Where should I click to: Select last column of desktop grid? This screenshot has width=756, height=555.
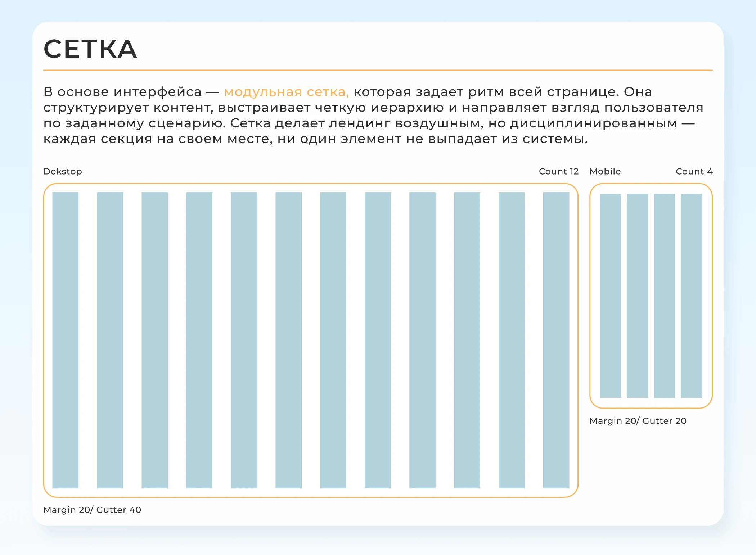556,340
